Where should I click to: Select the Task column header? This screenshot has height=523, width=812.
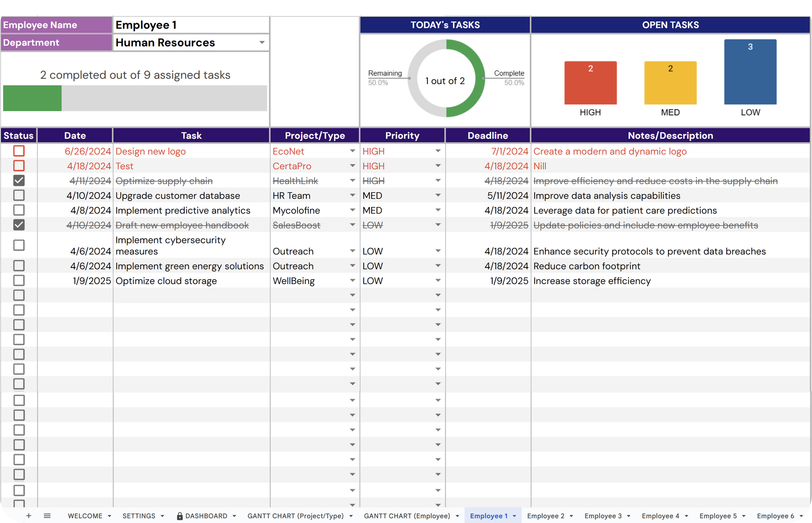(x=191, y=136)
